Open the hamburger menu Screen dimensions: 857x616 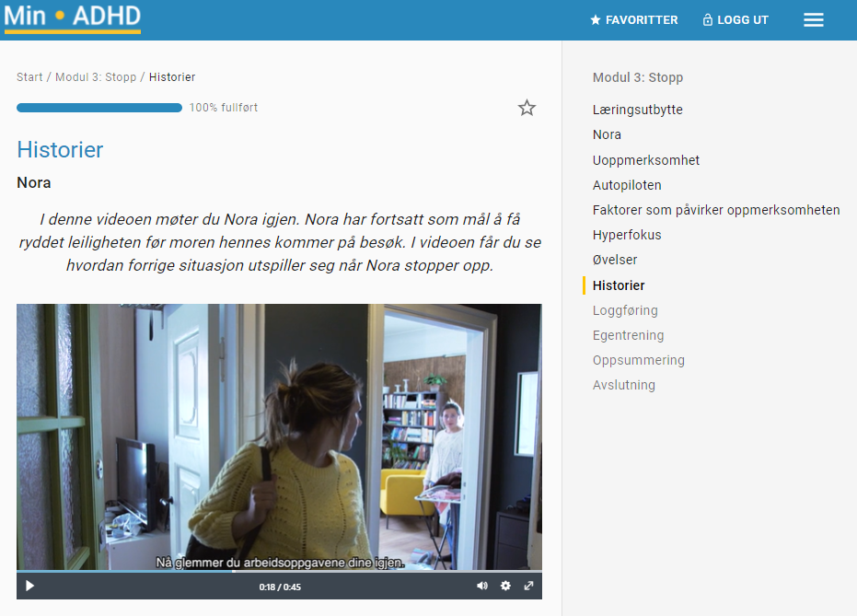[x=814, y=20]
